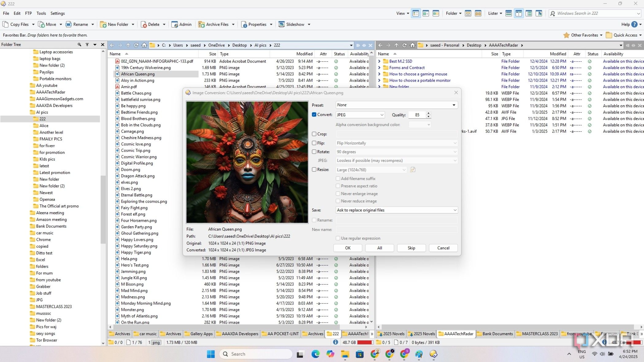This screenshot has width=644, height=362.
Task: Click the Copy Files toolbar icon
Action: (x=5, y=25)
